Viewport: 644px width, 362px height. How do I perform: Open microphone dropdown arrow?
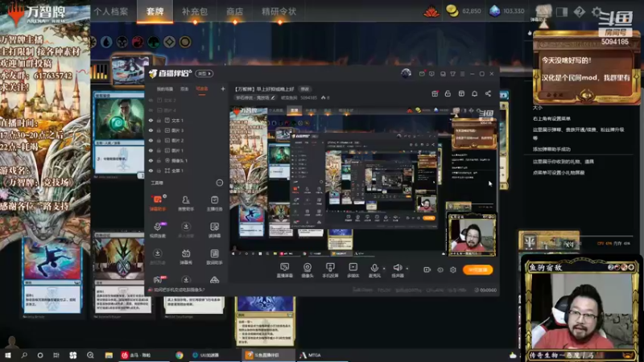tap(384, 269)
